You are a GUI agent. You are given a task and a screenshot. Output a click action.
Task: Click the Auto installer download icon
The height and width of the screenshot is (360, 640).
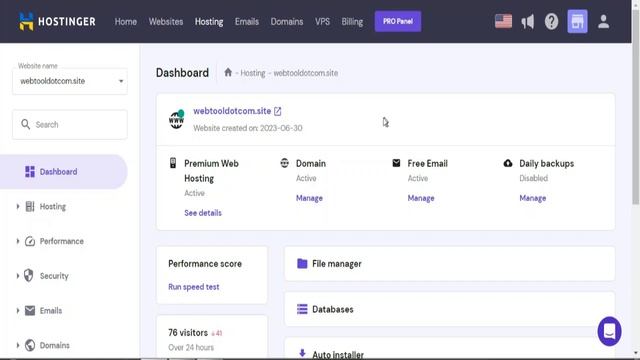[302, 353]
